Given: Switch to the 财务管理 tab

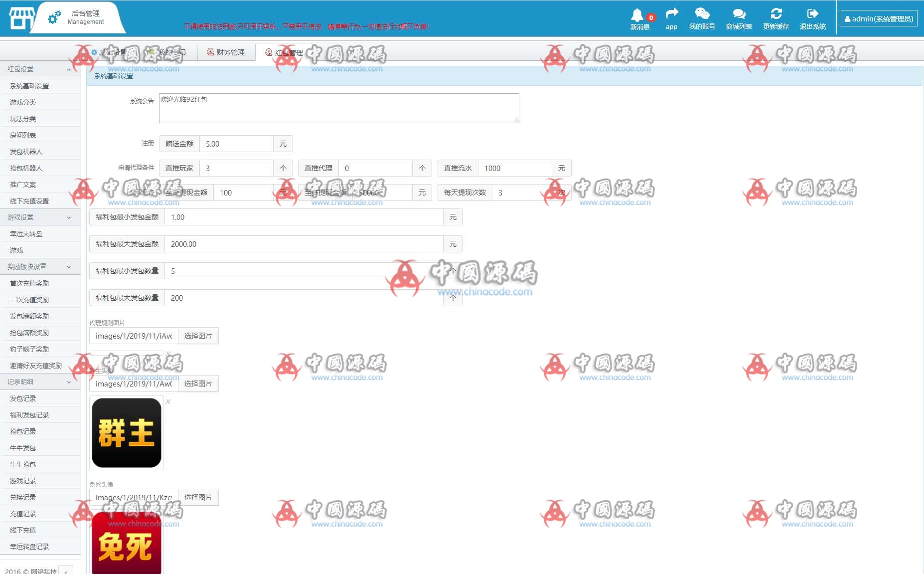Looking at the screenshot, I should coord(226,52).
